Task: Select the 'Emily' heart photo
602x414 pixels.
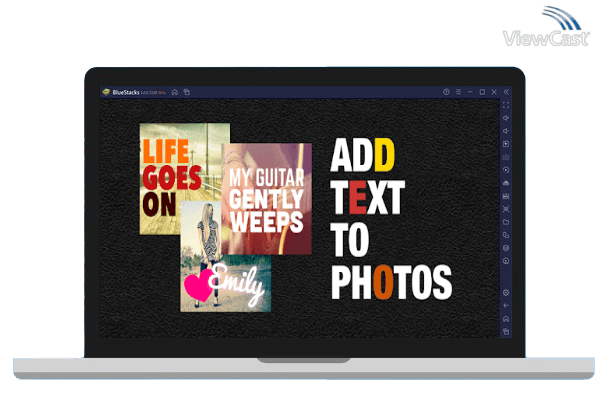Action: tap(226, 283)
